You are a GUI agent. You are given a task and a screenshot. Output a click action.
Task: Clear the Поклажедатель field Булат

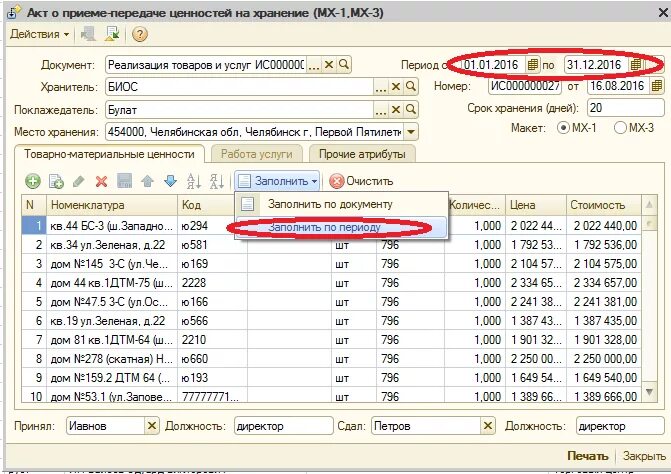pyautogui.click(x=396, y=110)
